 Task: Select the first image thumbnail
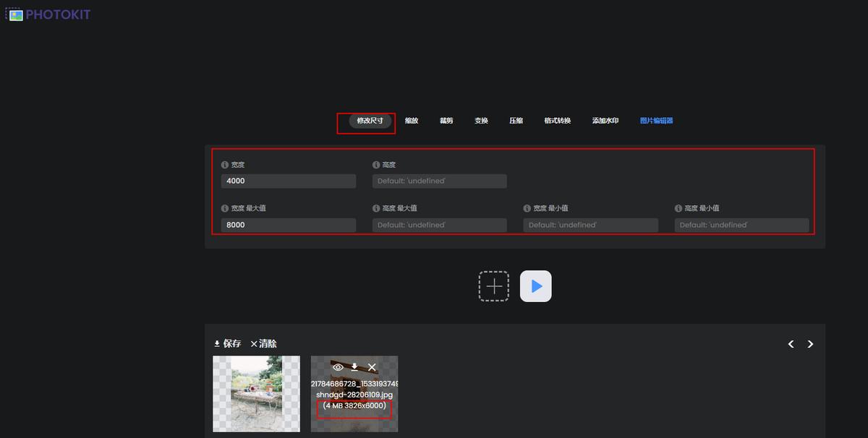click(x=256, y=394)
